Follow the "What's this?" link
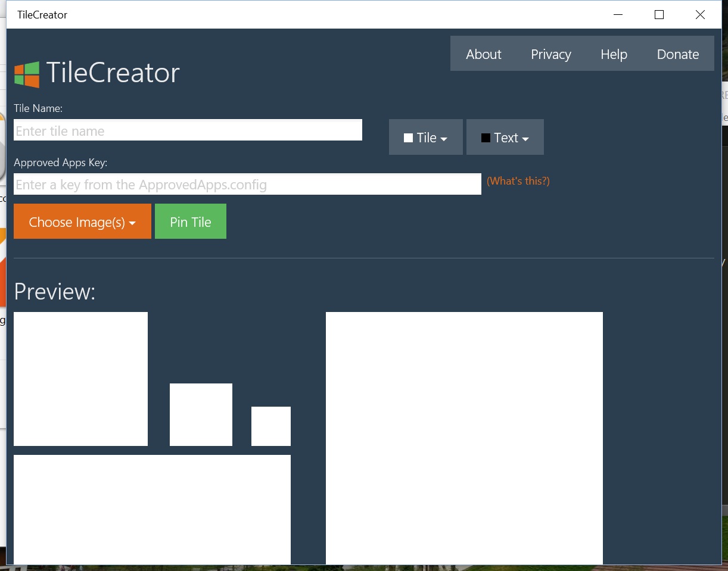 point(518,181)
